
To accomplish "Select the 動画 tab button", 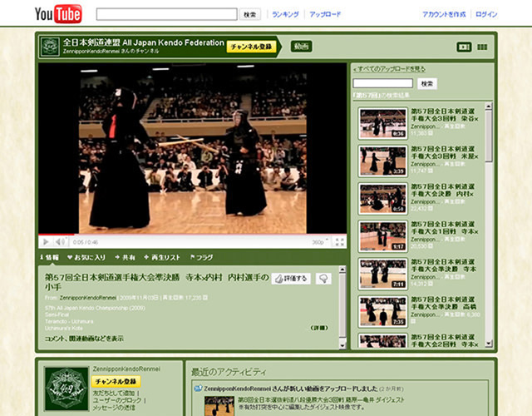I will pos(301,47).
